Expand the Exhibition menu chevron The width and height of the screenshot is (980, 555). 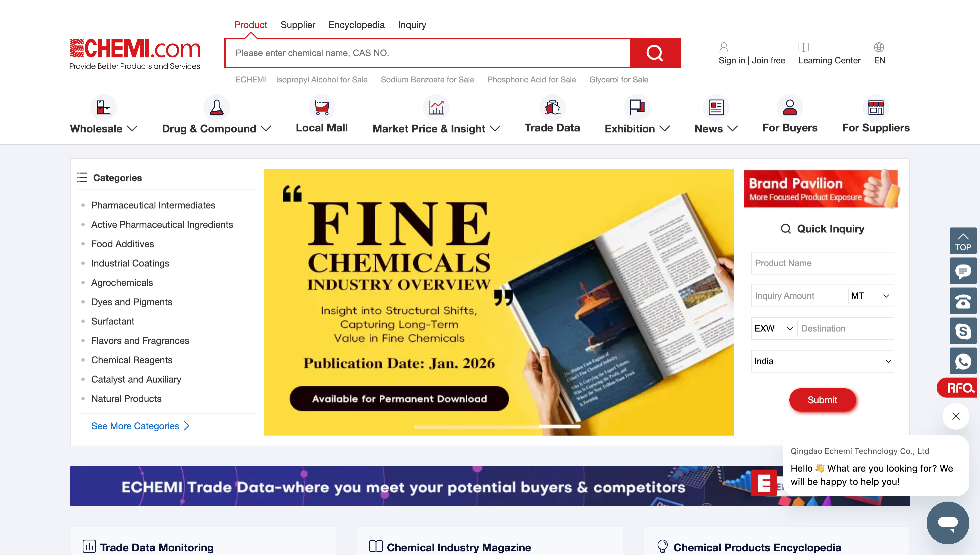[x=664, y=129]
